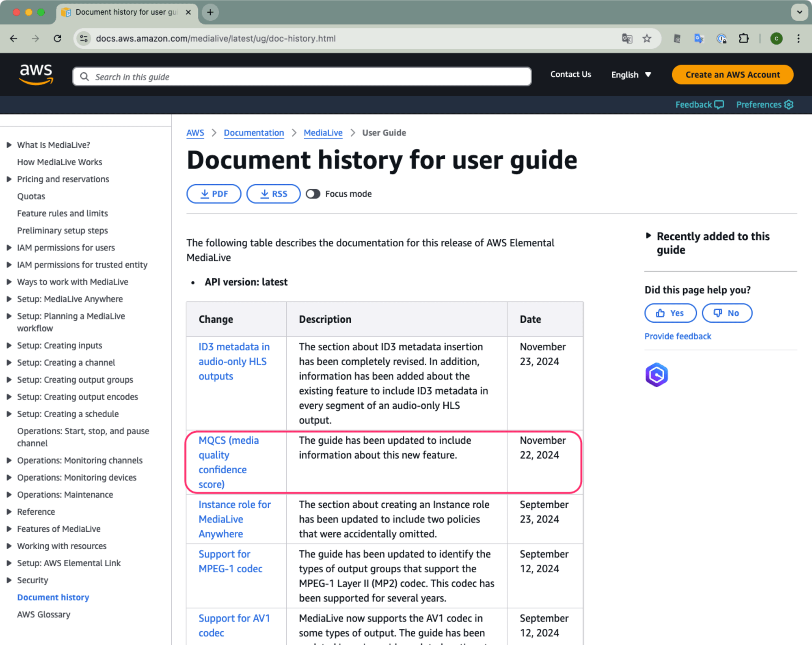Click the browser back arrow
812x645 pixels.
[x=14, y=39]
